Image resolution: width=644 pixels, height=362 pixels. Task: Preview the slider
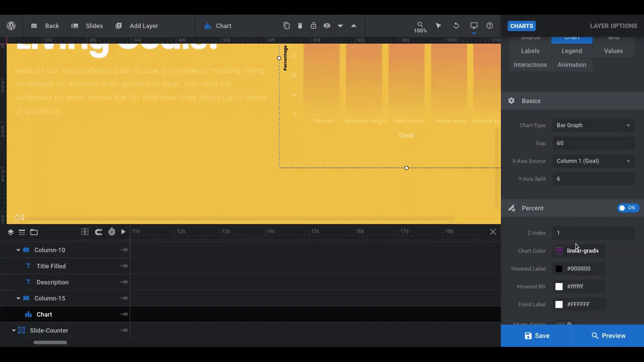pyautogui.click(x=608, y=335)
